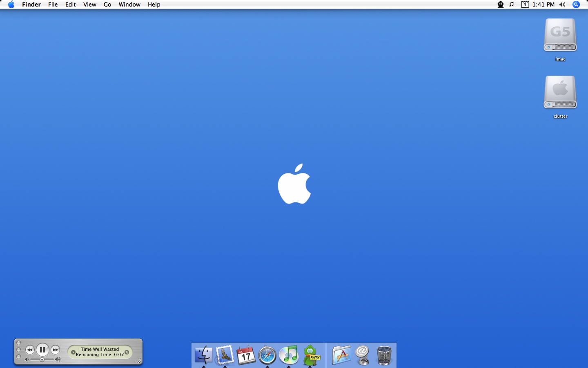Open Adium green duck with Away sign
The image size is (588, 368).
tap(311, 355)
